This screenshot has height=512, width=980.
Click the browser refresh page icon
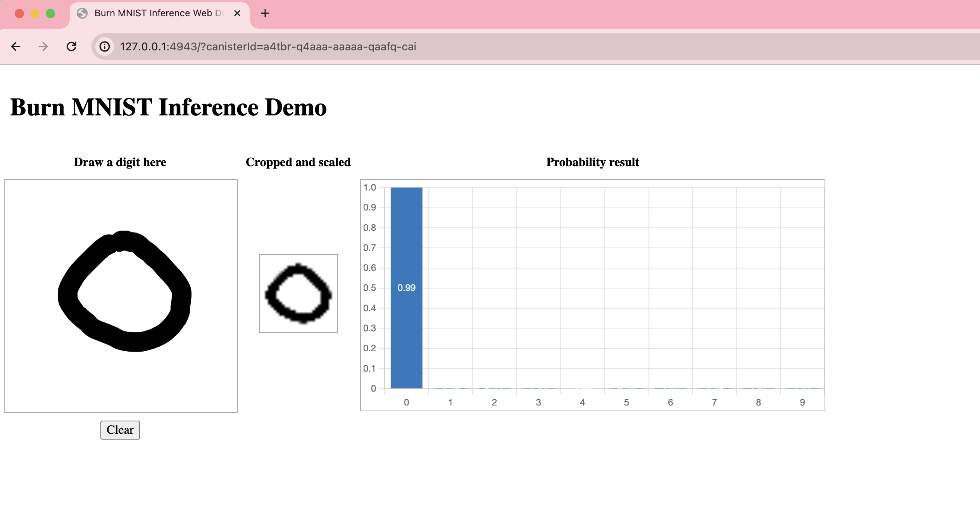pos(71,46)
